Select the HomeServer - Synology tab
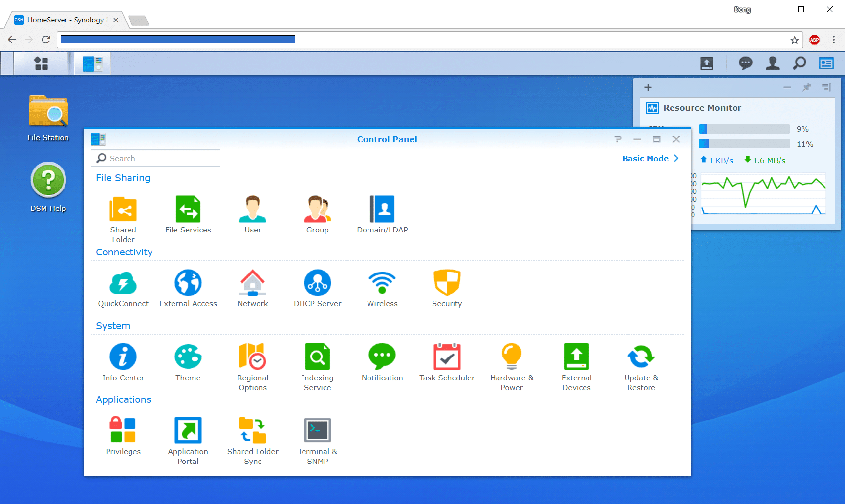This screenshot has width=845, height=504. 65,20
